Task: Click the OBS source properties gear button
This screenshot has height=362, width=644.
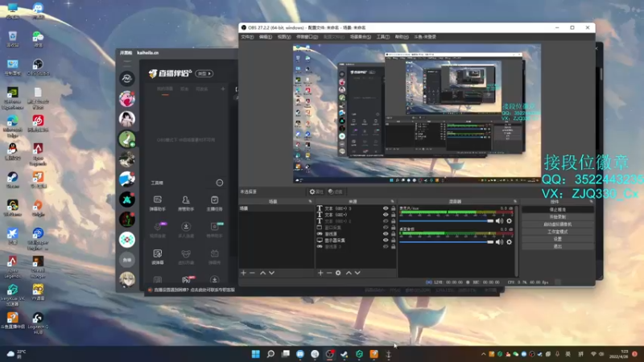Action: coord(316,191)
